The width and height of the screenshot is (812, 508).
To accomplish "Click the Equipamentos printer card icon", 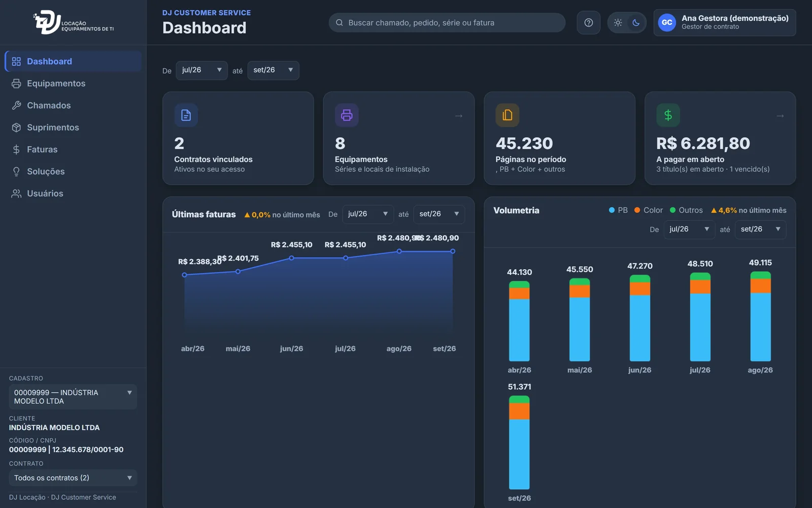I will 347,115.
